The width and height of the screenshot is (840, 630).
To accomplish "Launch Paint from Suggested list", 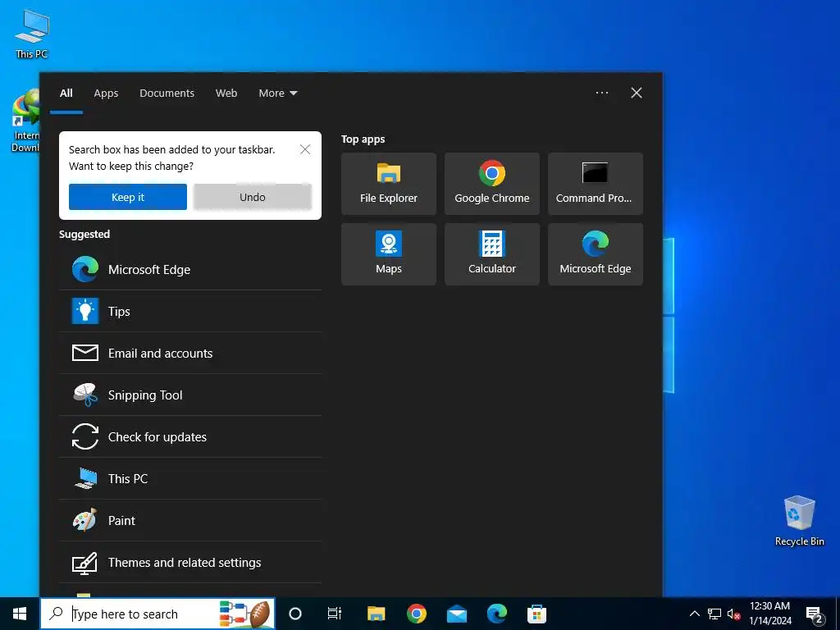I will [190, 520].
